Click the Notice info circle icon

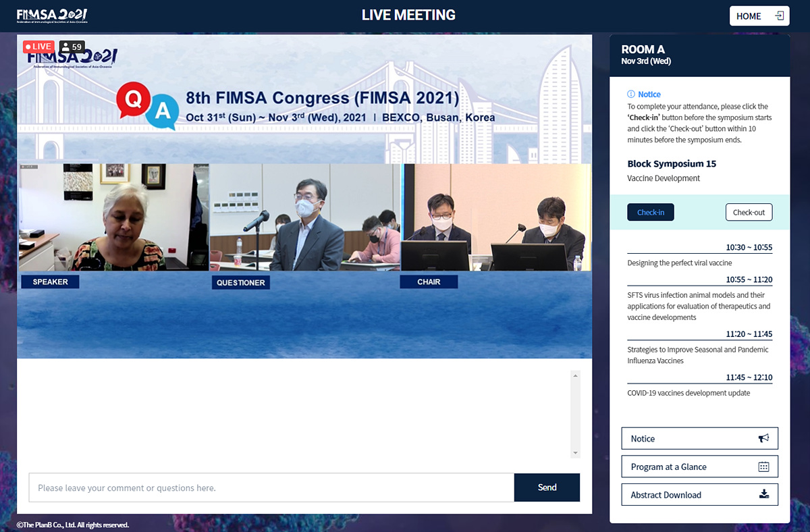click(631, 95)
